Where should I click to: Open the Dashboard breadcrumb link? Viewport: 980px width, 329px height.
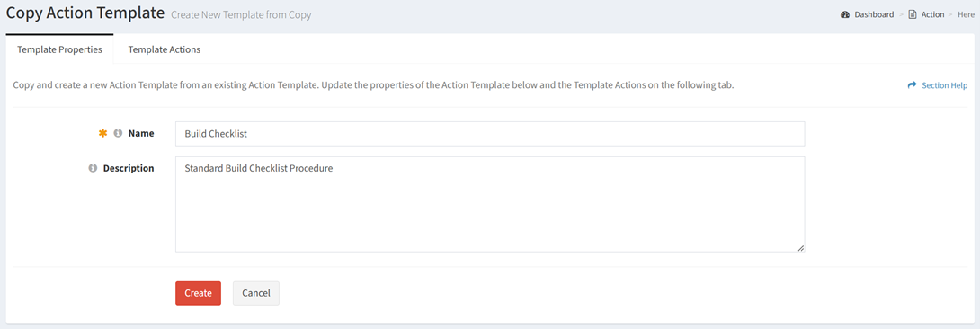click(x=874, y=14)
